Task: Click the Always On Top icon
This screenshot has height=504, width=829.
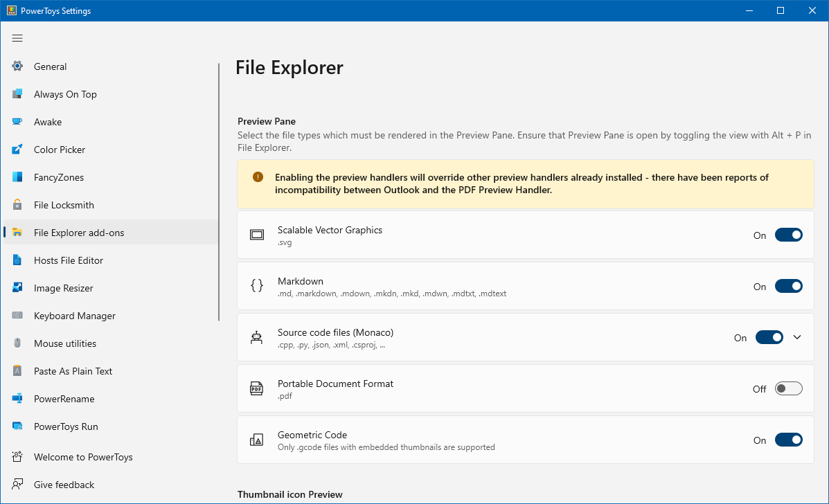Action: [x=17, y=94]
